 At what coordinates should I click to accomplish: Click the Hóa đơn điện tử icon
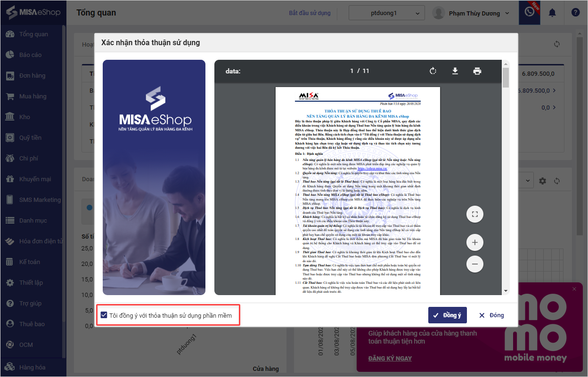click(x=9, y=241)
